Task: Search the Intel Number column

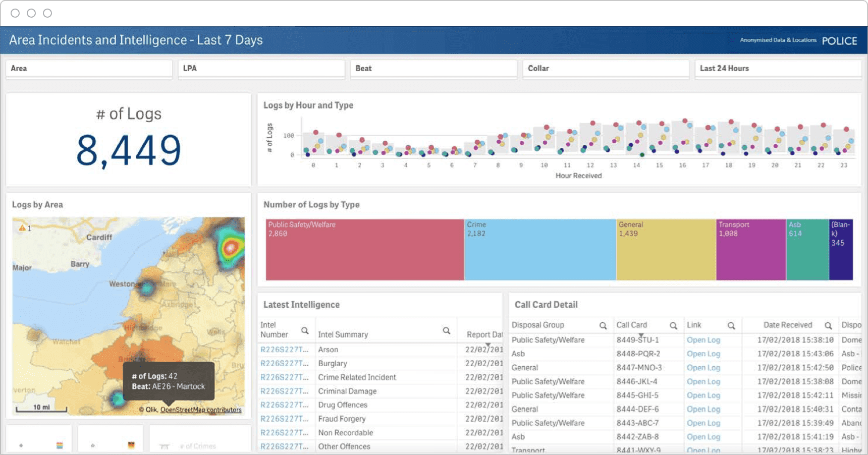Action: point(305,330)
